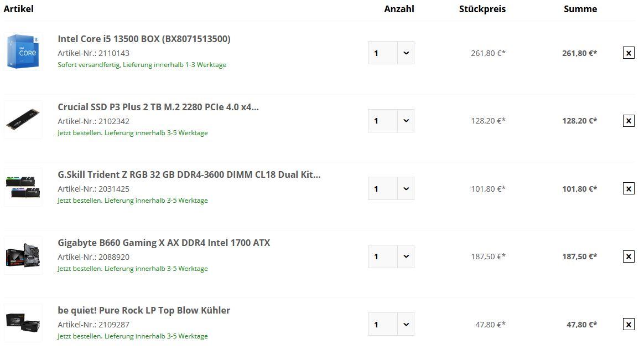This screenshot has height=354, width=644.
Task: Remove Crucial SSD P3 Plus item
Action: click(629, 121)
